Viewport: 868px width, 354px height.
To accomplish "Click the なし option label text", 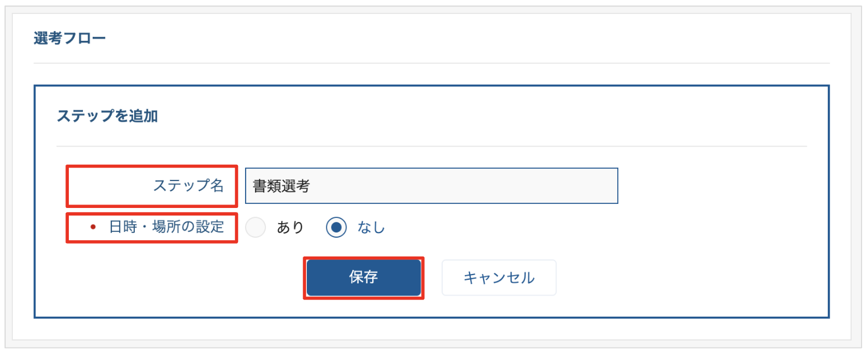I will (x=372, y=227).
